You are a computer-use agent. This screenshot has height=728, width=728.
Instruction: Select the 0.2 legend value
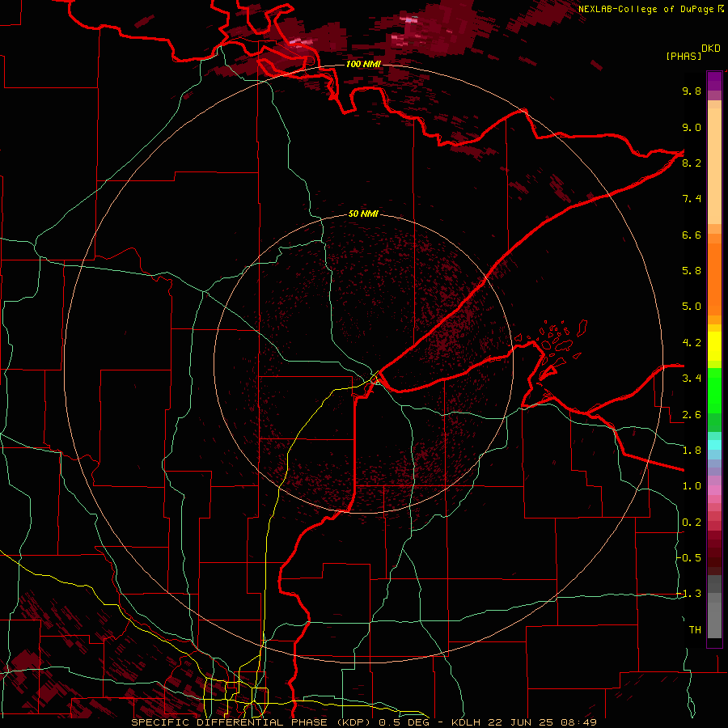[692, 523]
